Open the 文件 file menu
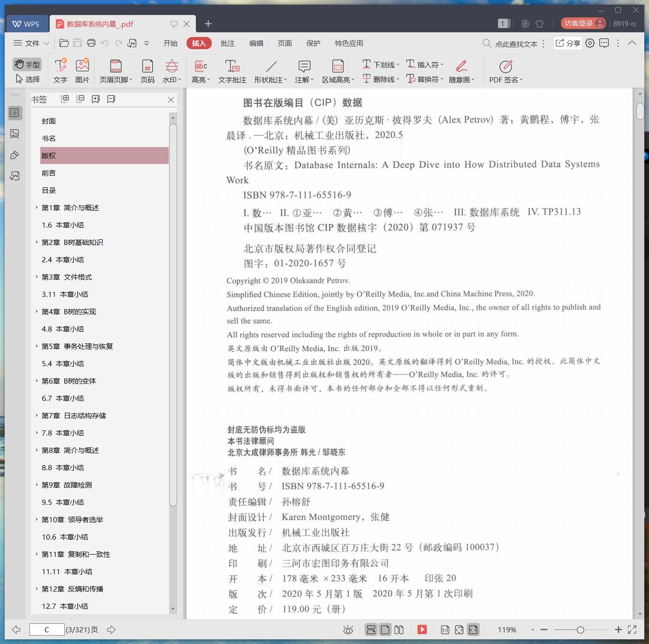 pos(31,43)
